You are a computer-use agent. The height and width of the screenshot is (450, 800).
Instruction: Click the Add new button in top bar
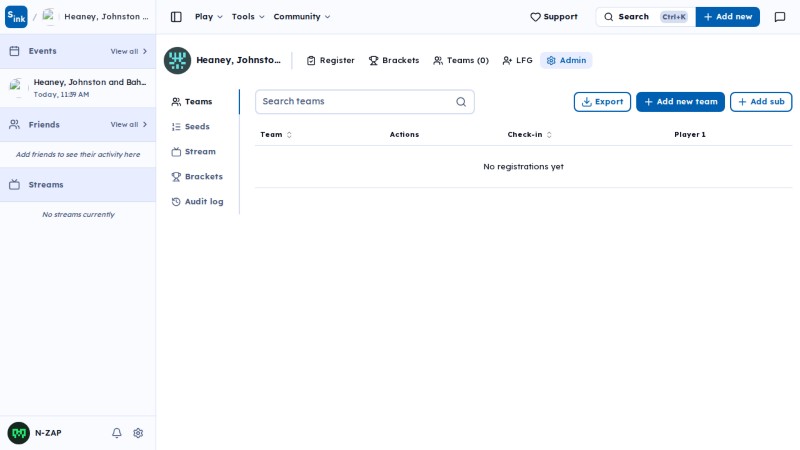pyautogui.click(x=728, y=17)
